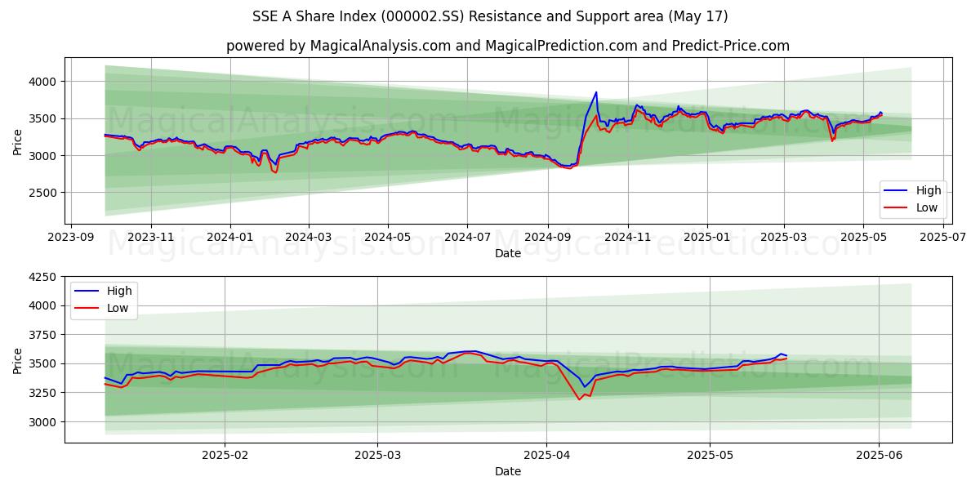Click the top chart x-axis tick '2025-03'
The image size is (980, 490).
pyautogui.click(x=784, y=237)
